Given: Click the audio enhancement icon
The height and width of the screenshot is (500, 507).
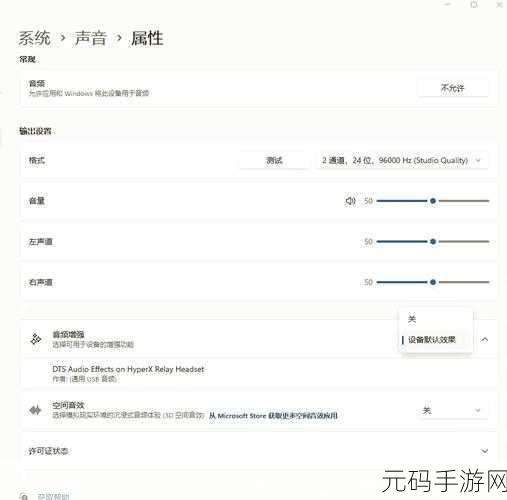Looking at the screenshot, I should coord(36,339).
